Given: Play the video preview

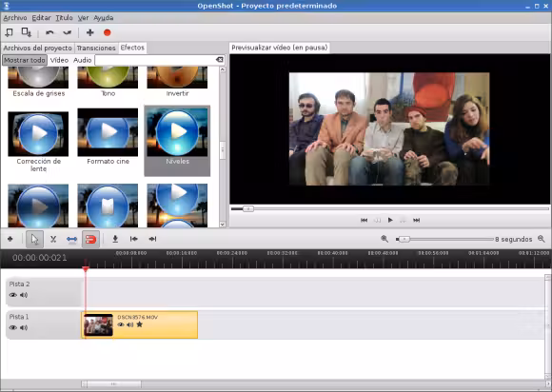Looking at the screenshot, I should tap(390, 220).
